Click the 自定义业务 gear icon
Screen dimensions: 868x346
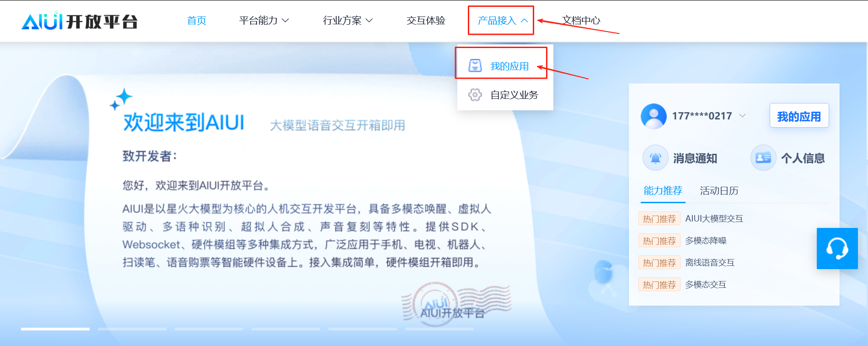coord(475,95)
